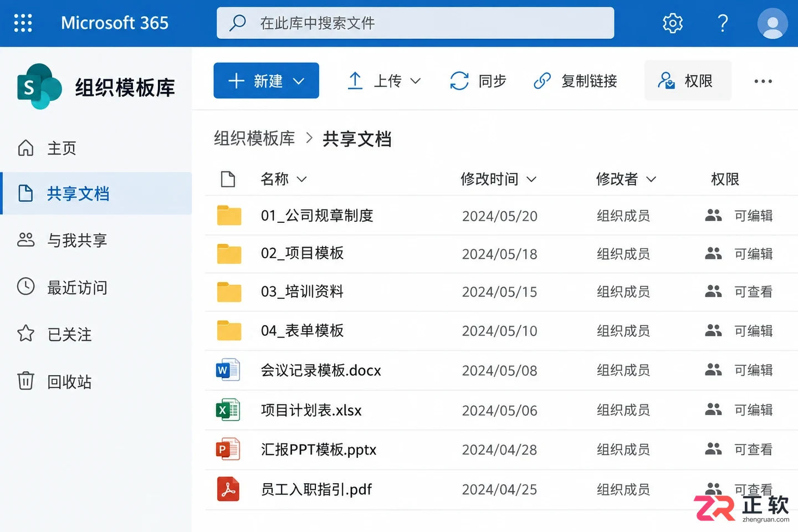Select 共享文档 in the sidebar
Screen dimensions: 798x532
point(97,193)
